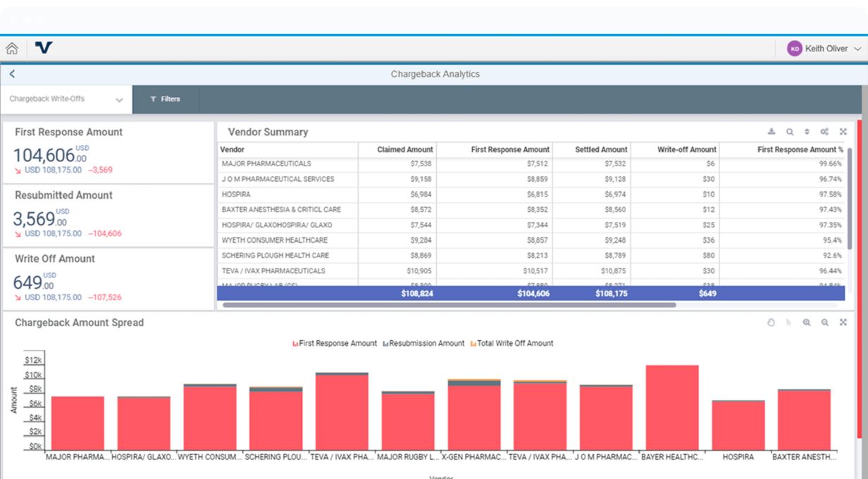Select the pan hand tool on chart
The image size is (868, 479).
pos(771,323)
